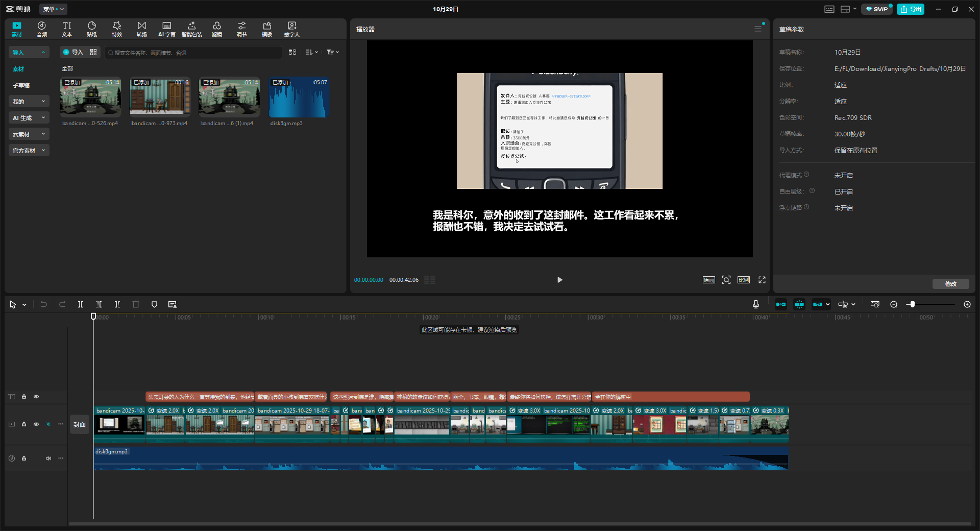Select the split clip tool

point(81,304)
